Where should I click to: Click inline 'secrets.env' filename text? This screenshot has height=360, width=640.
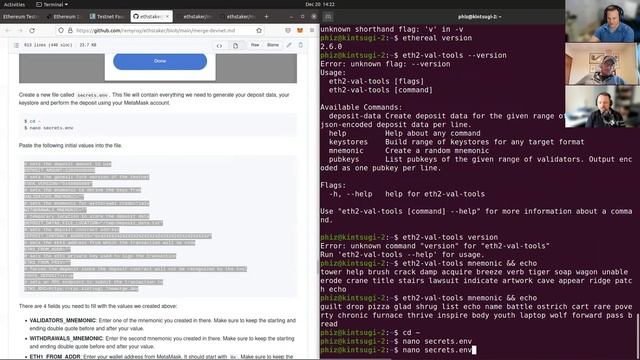pos(93,95)
